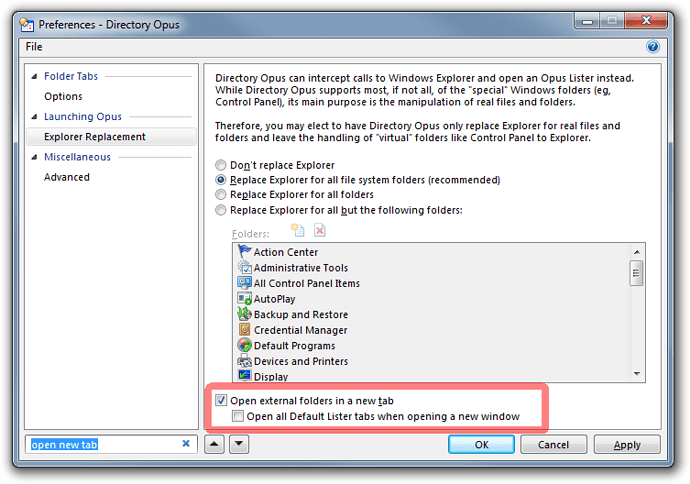The width and height of the screenshot is (690, 484).
Task: Click the add new folder icon beside Folders
Action: tap(297, 230)
